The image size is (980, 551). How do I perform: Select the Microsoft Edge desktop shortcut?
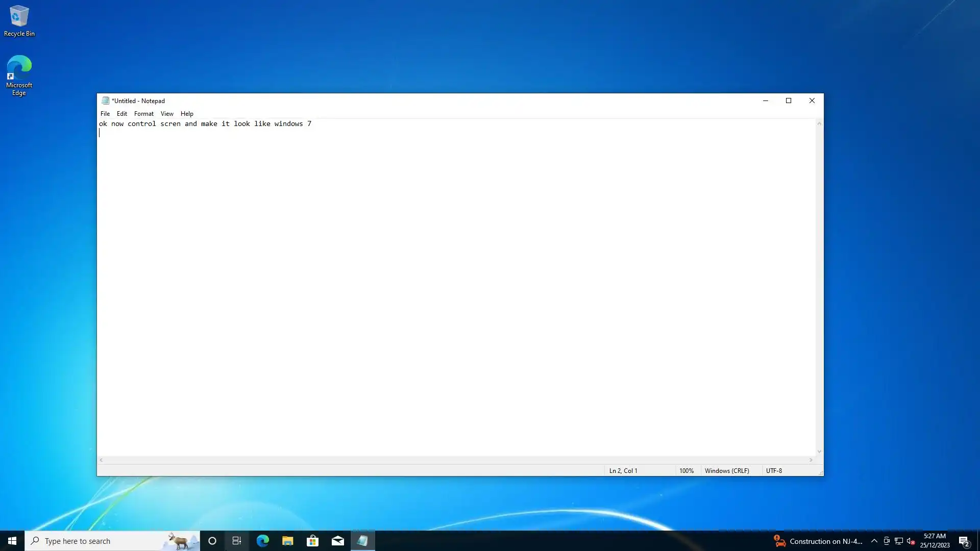tap(19, 75)
